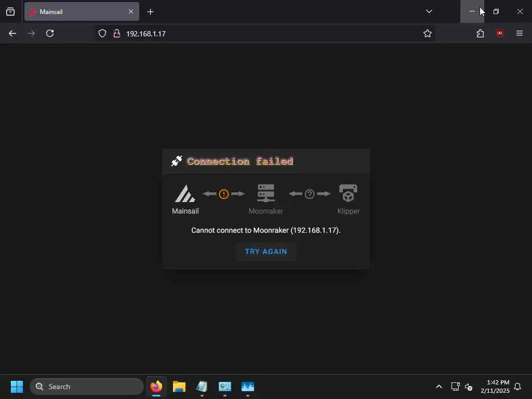Image resolution: width=532 pixels, height=399 pixels.
Task: Click the network status tray icon
Action: pyautogui.click(x=455, y=387)
